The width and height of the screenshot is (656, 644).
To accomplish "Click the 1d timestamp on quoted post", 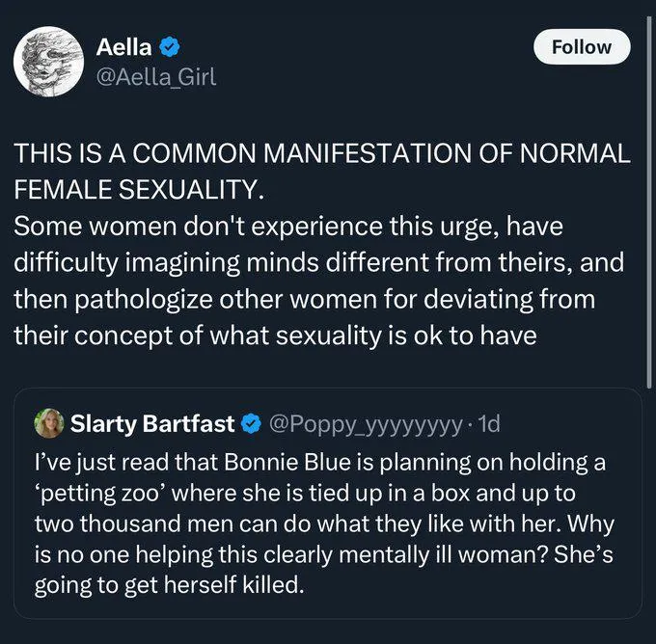I will [488, 423].
